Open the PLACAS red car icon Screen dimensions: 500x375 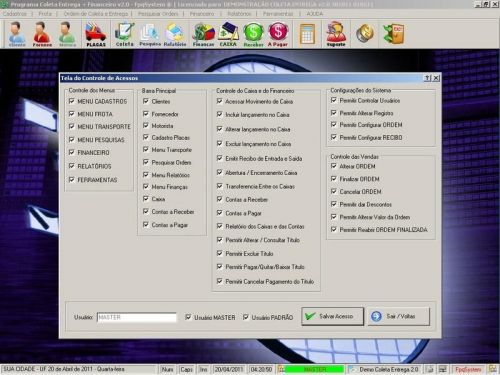point(96,34)
